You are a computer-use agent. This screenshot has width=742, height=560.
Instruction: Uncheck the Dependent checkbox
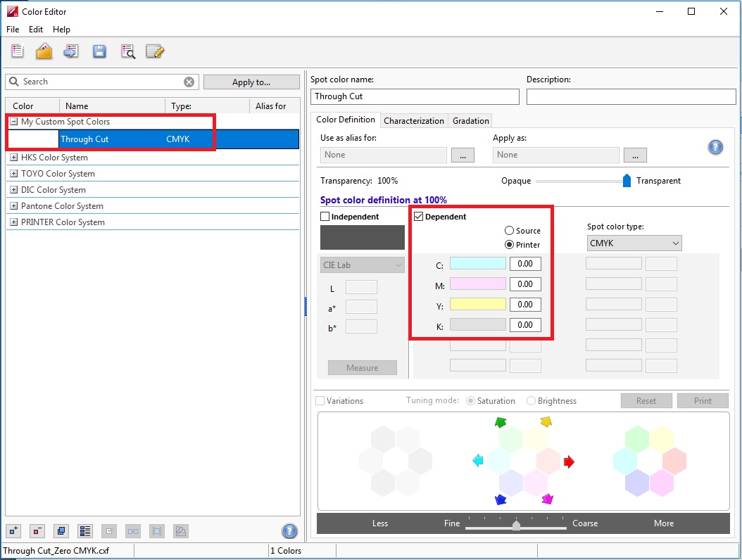coord(418,217)
